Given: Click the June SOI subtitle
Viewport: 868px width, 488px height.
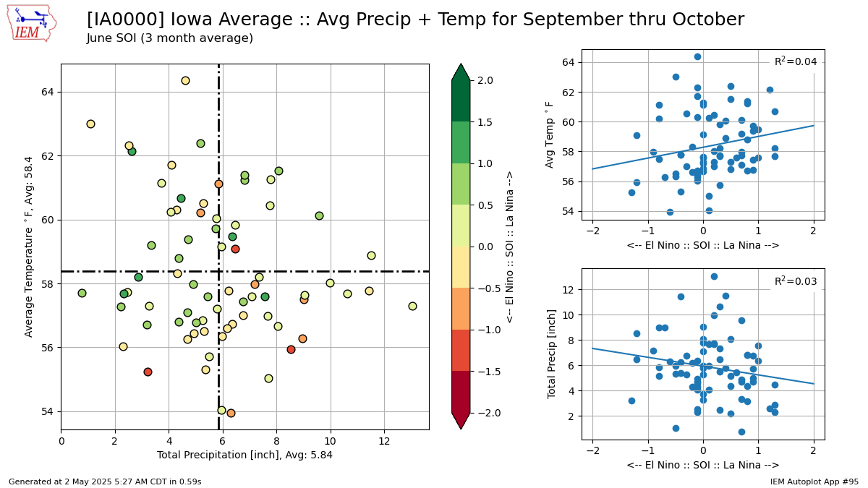Looking at the screenshot, I should click(x=170, y=38).
